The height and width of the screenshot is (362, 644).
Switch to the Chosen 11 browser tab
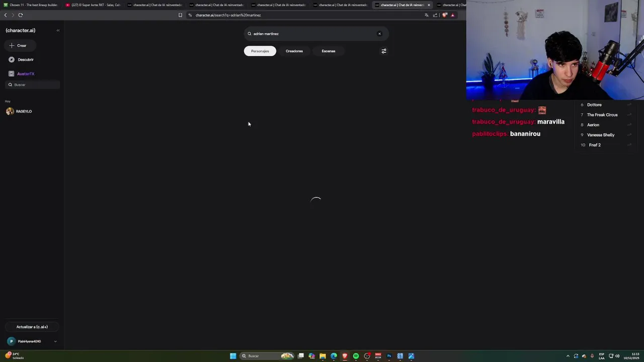[x=31, y=5]
